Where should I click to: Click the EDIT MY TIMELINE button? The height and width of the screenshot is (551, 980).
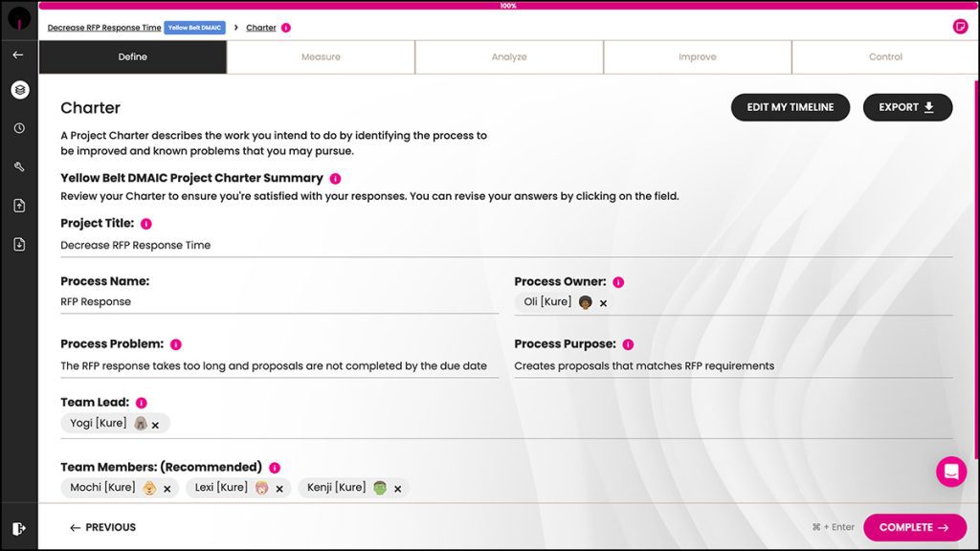[x=790, y=107]
